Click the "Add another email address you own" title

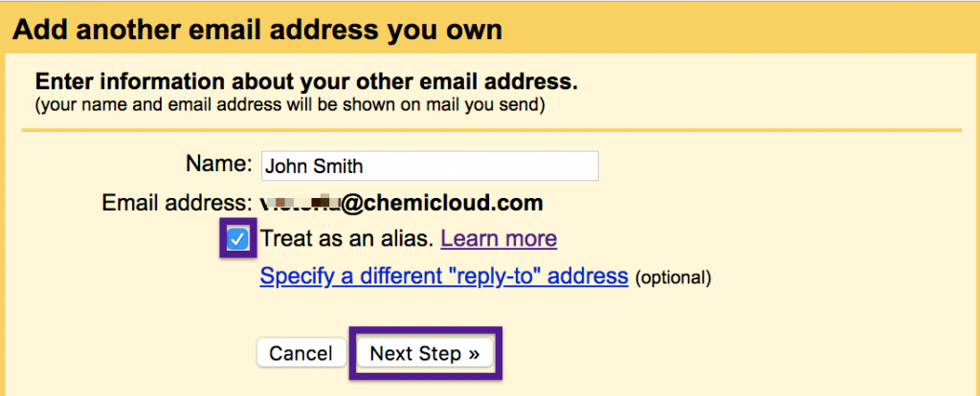pyautogui.click(x=257, y=29)
